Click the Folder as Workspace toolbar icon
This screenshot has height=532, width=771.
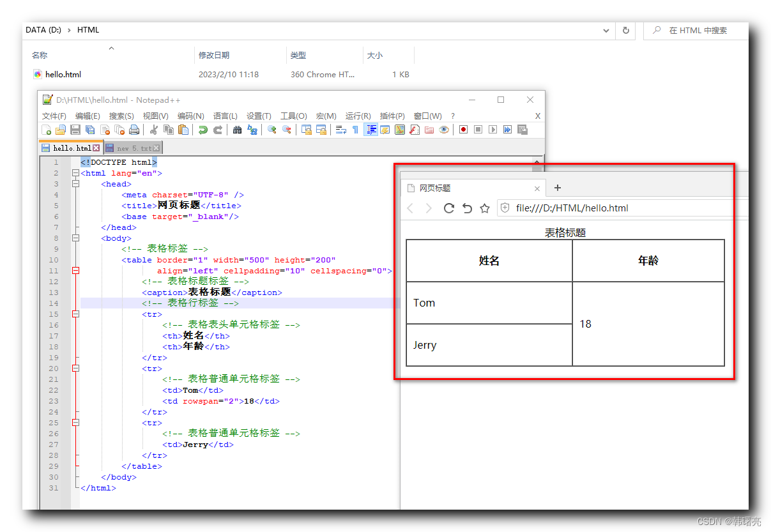(429, 130)
